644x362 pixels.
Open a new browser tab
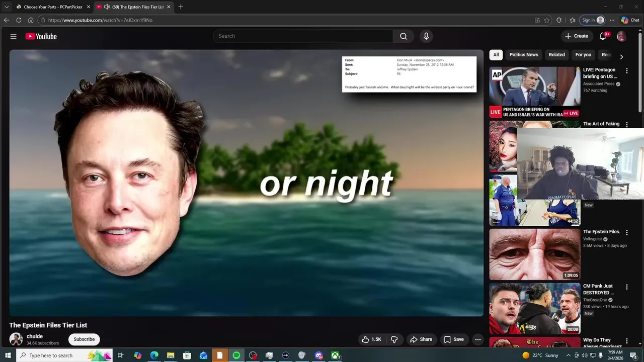(181, 7)
